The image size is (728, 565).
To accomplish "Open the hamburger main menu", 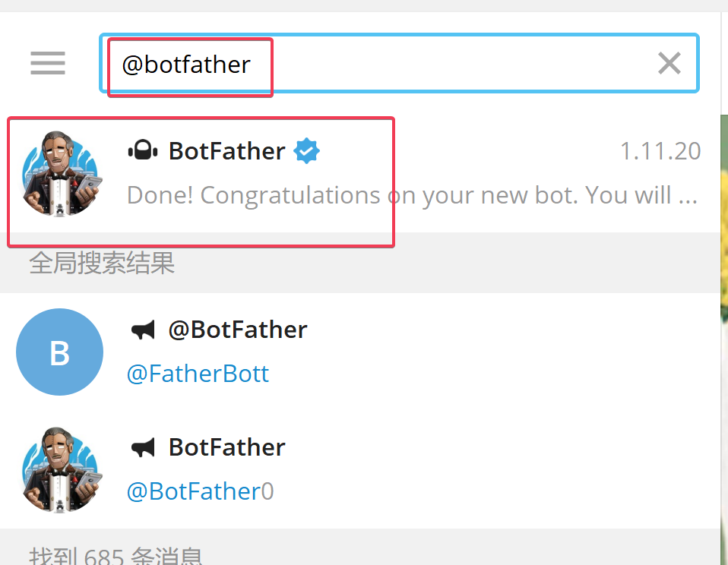I will [x=48, y=63].
